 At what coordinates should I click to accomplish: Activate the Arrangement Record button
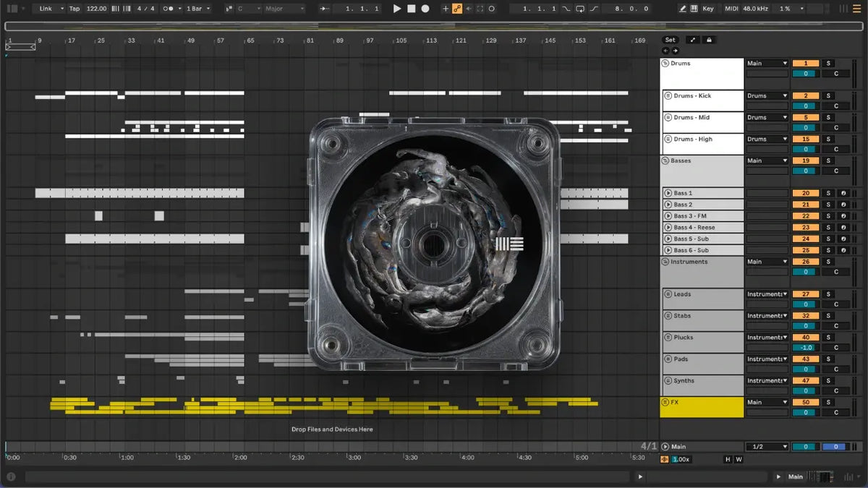click(x=425, y=9)
